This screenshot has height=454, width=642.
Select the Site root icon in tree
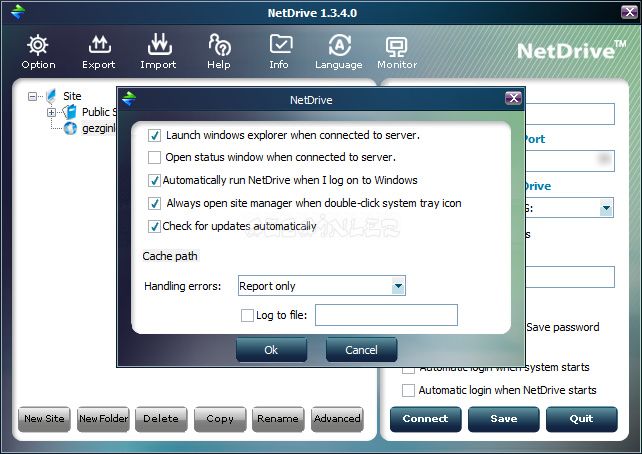click(51, 96)
